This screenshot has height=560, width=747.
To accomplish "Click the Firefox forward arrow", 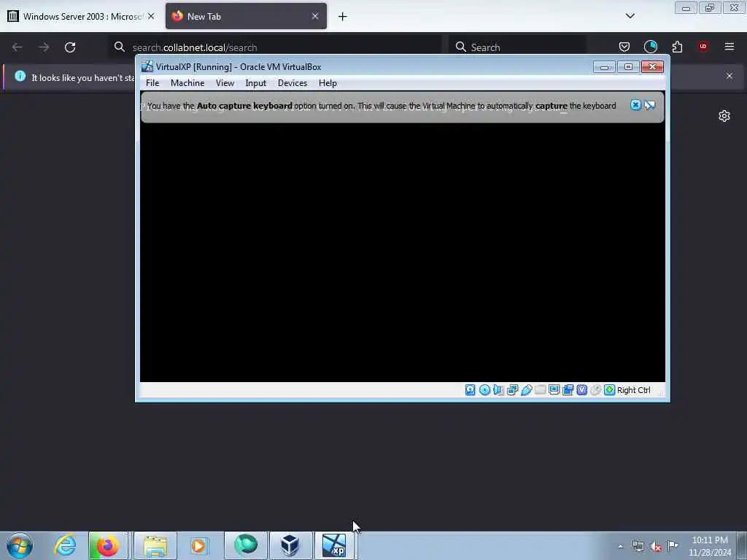I will tap(44, 47).
